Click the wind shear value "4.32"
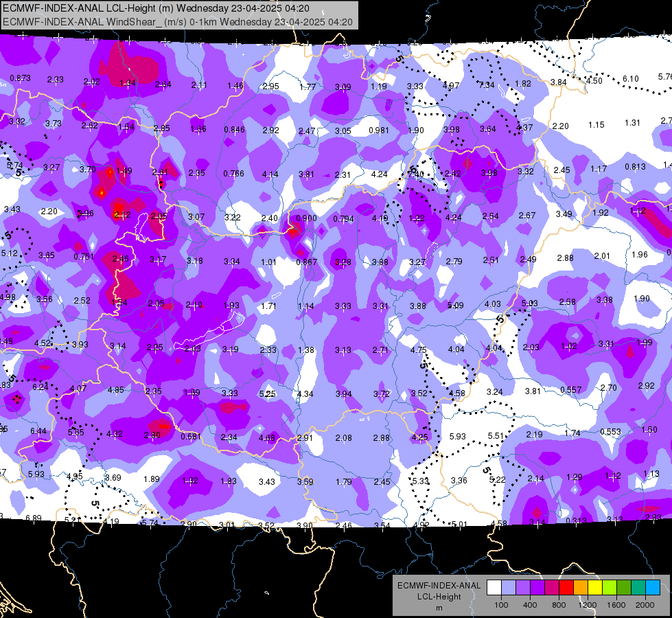Screen dimensions: 672x618 115,433
